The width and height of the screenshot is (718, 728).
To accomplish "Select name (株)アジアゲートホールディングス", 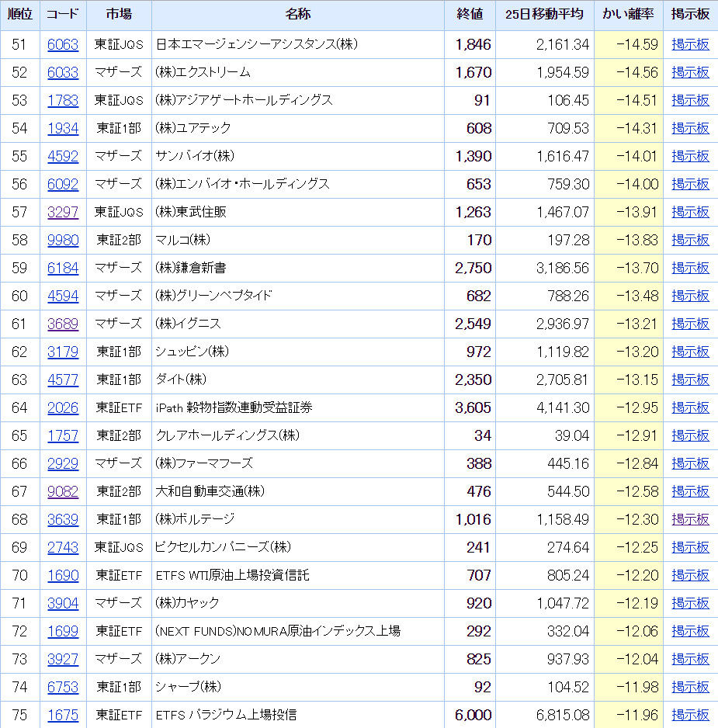I will [x=244, y=100].
